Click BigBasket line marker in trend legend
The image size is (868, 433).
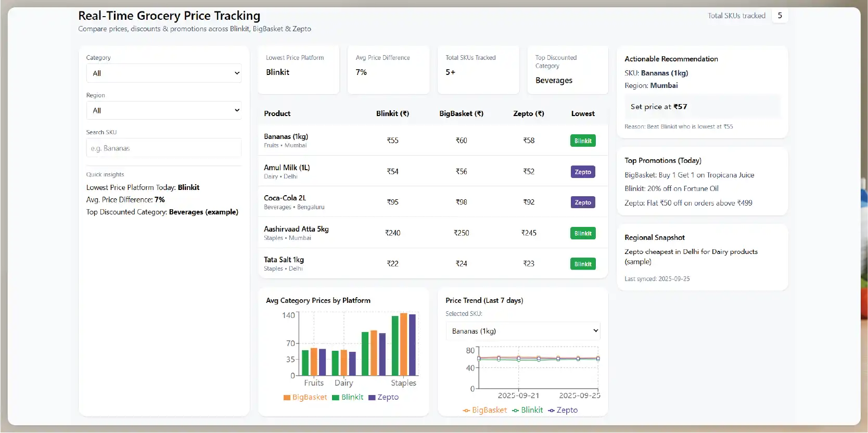[x=466, y=410]
